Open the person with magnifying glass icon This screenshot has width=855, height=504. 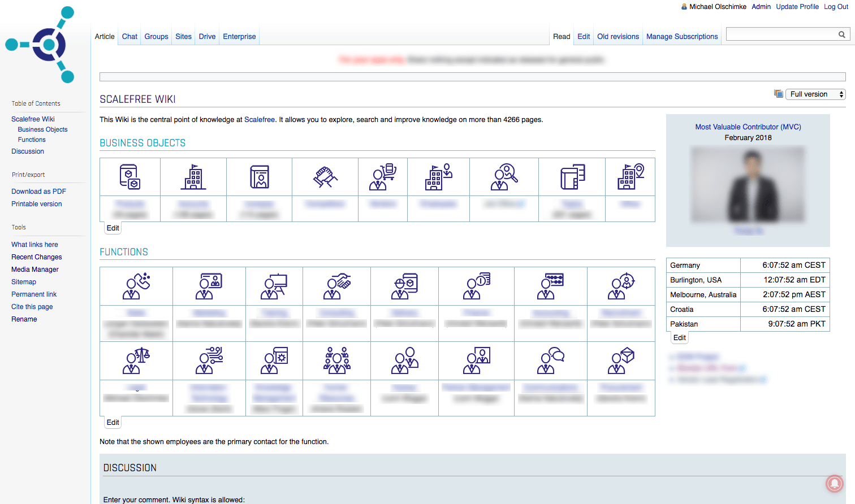[504, 177]
